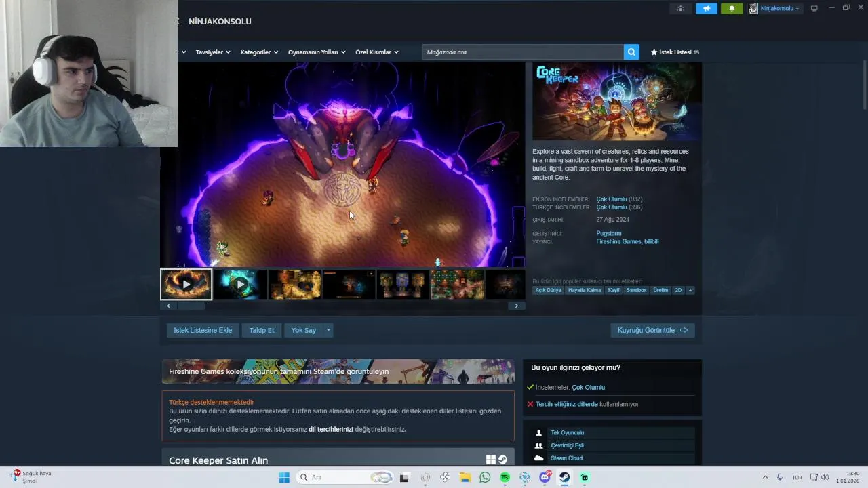Open File Explorer from the taskbar
The height and width of the screenshot is (488, 868).
click(465, 477)
